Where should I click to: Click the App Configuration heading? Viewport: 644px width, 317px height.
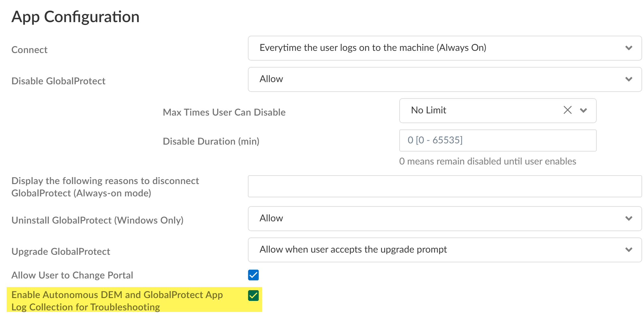tap(75, 17)
